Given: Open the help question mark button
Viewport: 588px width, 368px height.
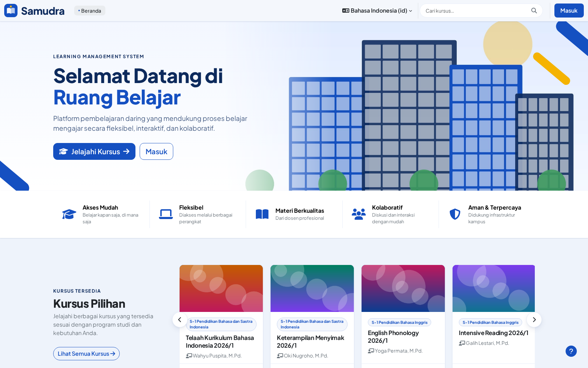Looking at the screenshot, I should (x=571, y=351).
